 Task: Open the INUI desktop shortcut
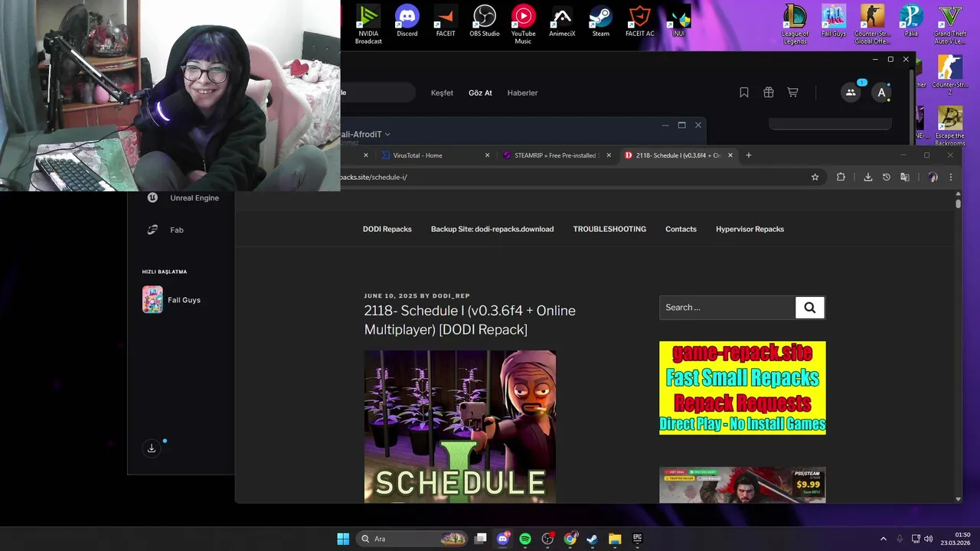click(678, 21)
